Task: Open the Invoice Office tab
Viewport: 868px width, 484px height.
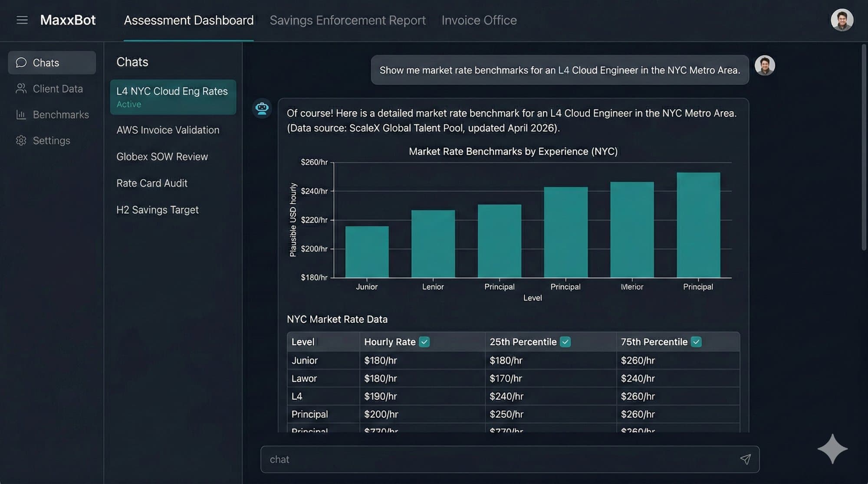Action: pos(479,20)
